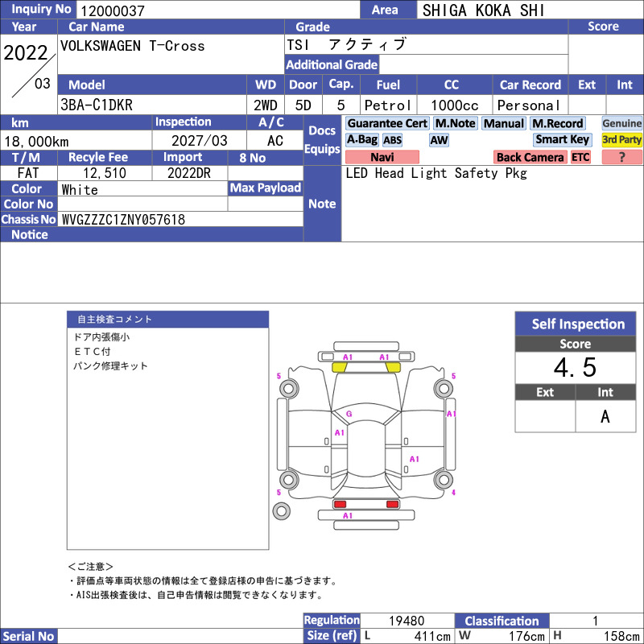Click the comment ドア内張傷小
The width and height of the screenshot is (644, 644).
tap(101, 337)
